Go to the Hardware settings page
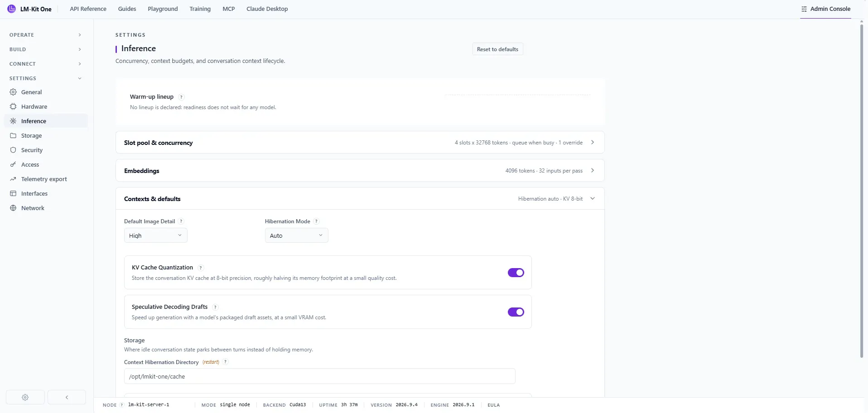868x413 pixels. [x=46, y=106]
